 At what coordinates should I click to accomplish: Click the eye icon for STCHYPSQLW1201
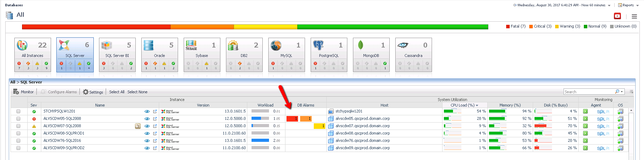pos(147,111)
